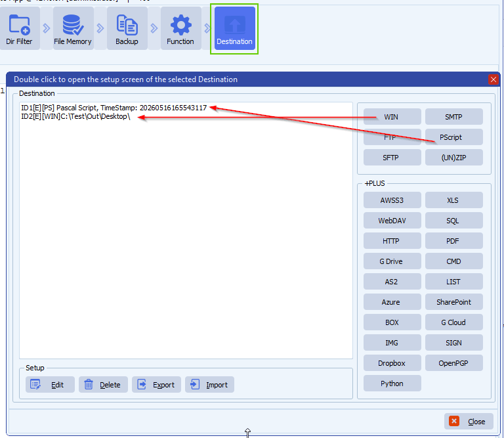Add a WIN destination

pos(392,117)
